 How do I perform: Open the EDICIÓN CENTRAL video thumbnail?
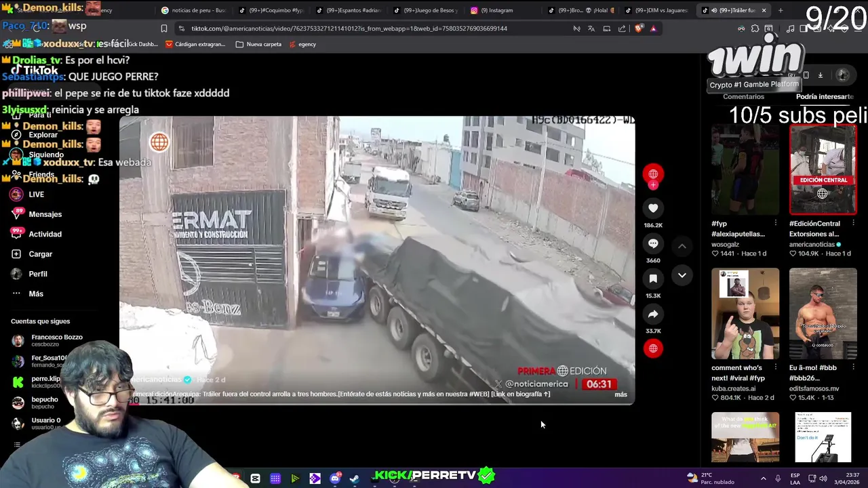[823, 169]
